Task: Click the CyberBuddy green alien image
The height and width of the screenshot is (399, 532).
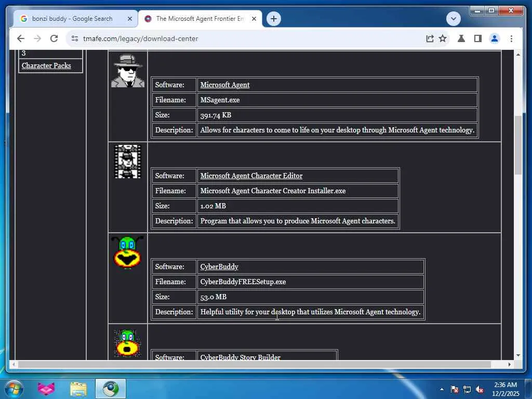Action: tap(127, 252)
